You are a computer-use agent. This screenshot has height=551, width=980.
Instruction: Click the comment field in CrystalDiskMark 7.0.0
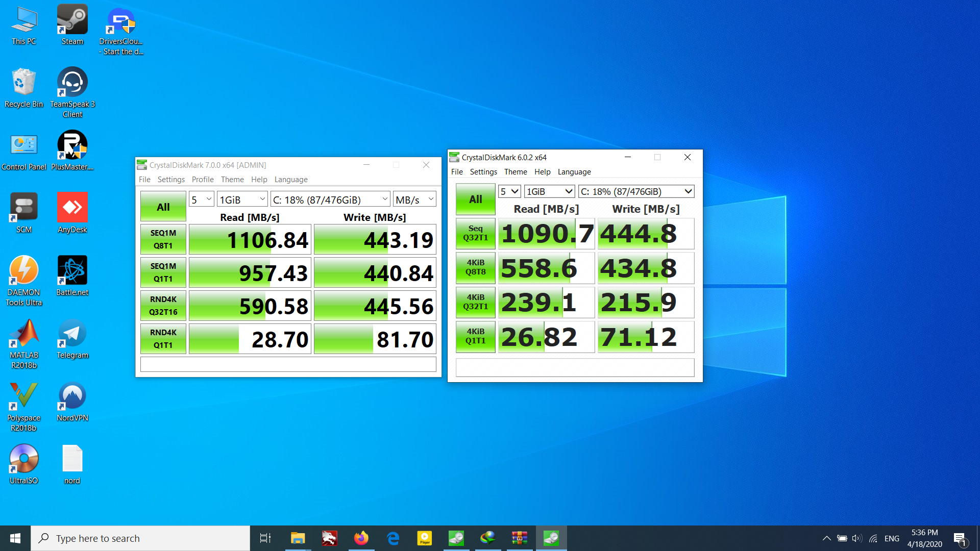(288, 364)
